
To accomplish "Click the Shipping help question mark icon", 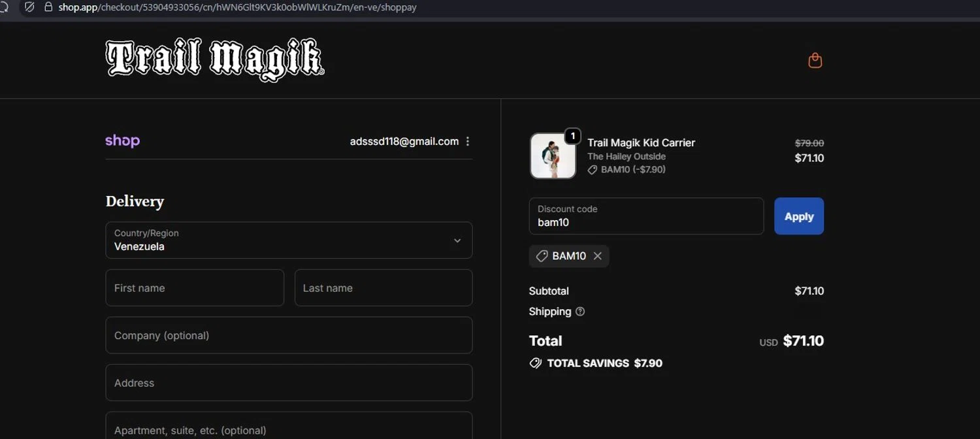I will pos(580,312).
